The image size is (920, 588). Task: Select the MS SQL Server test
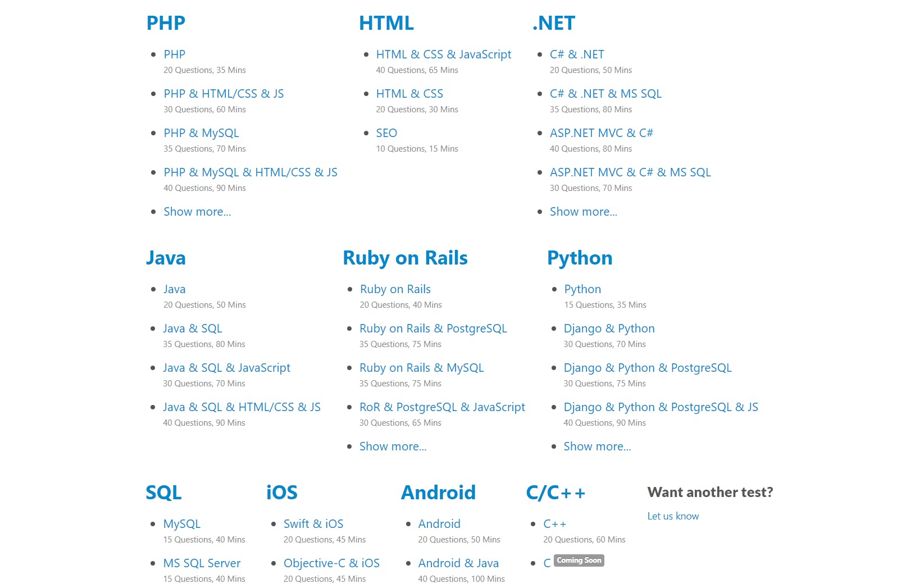202,563
